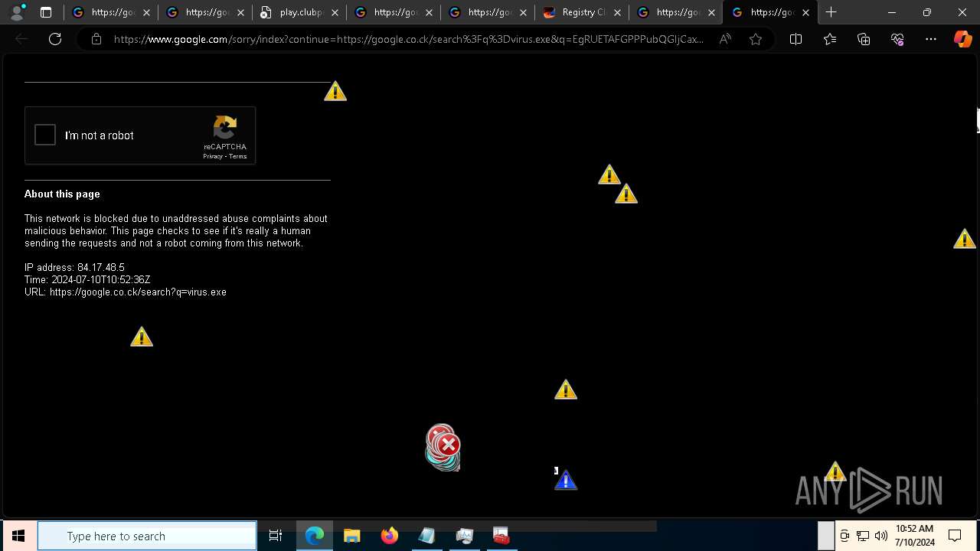Add this page to favorites star

(x=756, y=39)
